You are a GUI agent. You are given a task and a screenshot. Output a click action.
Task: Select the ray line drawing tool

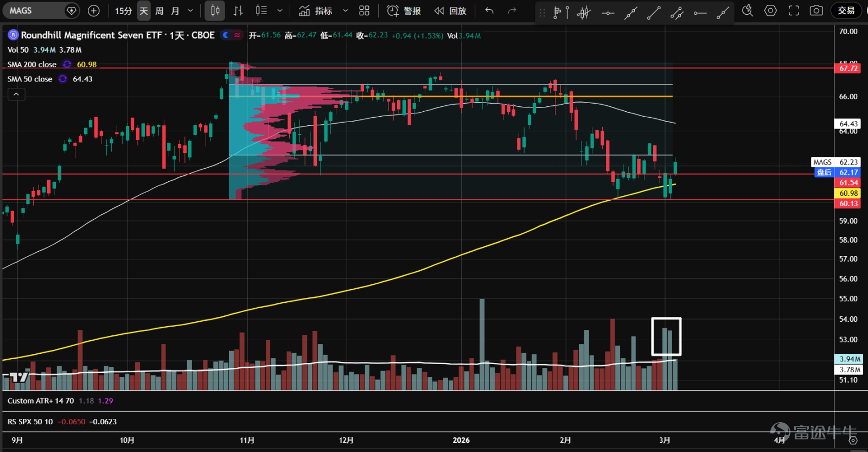coord(723,12)
